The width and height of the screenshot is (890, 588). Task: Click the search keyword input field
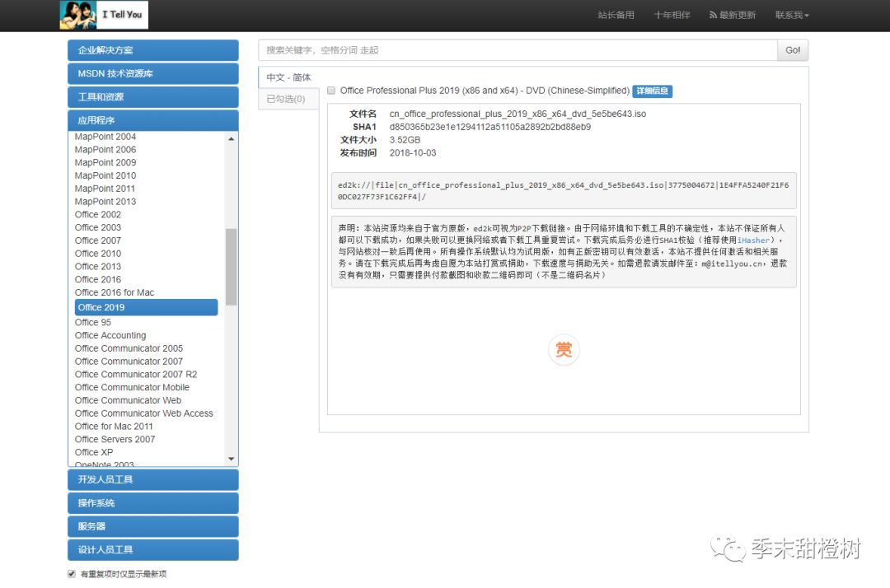tap(518, 50)
